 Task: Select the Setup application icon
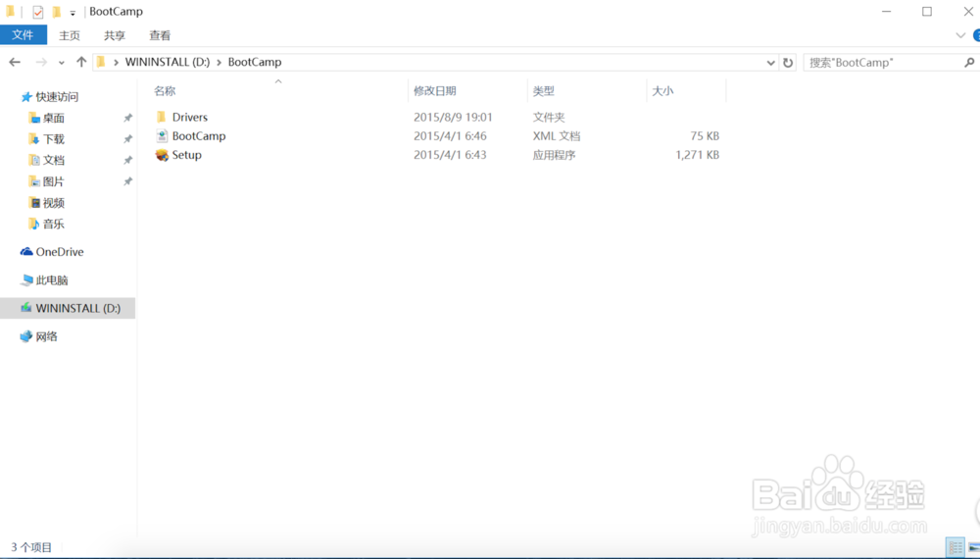pos(162,155)
